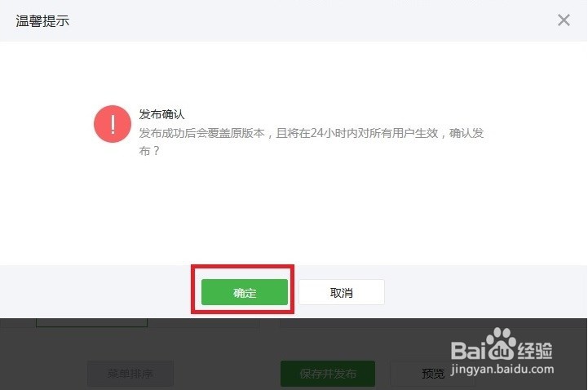The width and height of the screenshot is (588, 390).
Task: Click the grey footer area beside 取消
Action: click(485, 292)
